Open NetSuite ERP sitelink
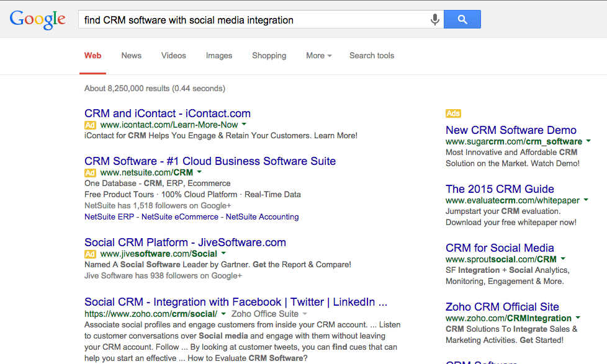607x364 pixels. 109,217
